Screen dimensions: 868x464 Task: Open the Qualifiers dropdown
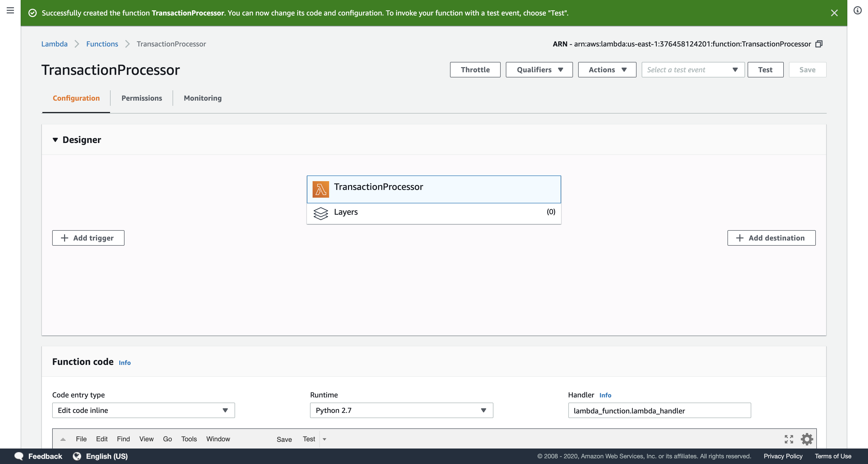tap(539, 70)
